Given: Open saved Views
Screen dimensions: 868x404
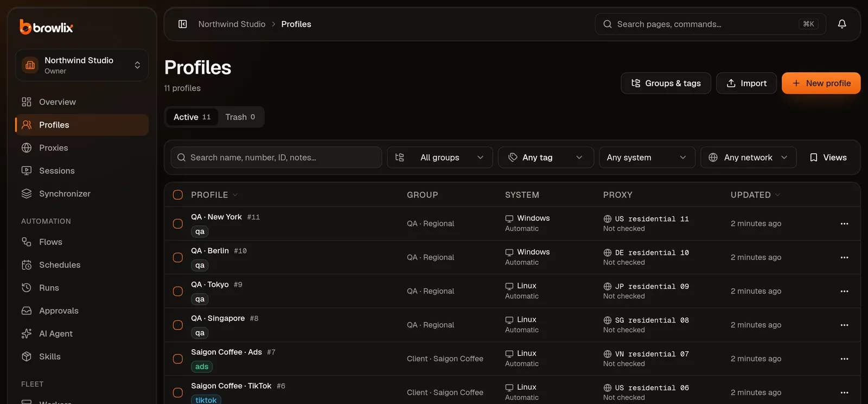Looking at the screenshot, I should tap(828, 157).
